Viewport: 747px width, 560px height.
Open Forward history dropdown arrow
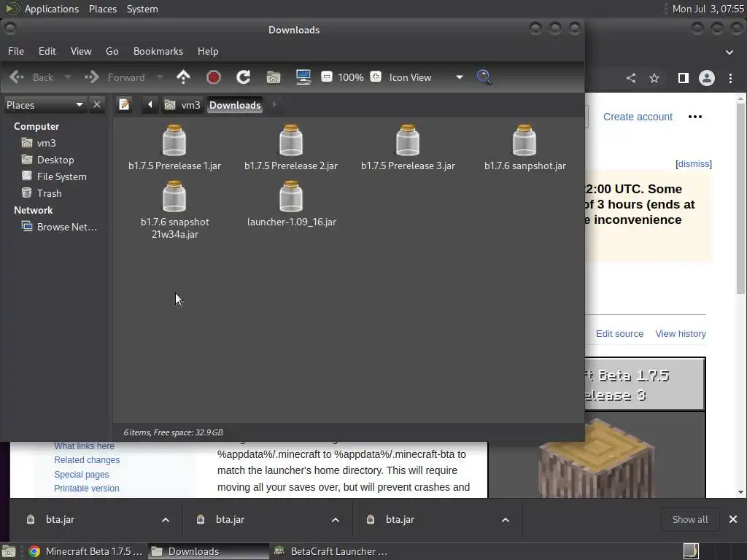click(x=159, y=77)
